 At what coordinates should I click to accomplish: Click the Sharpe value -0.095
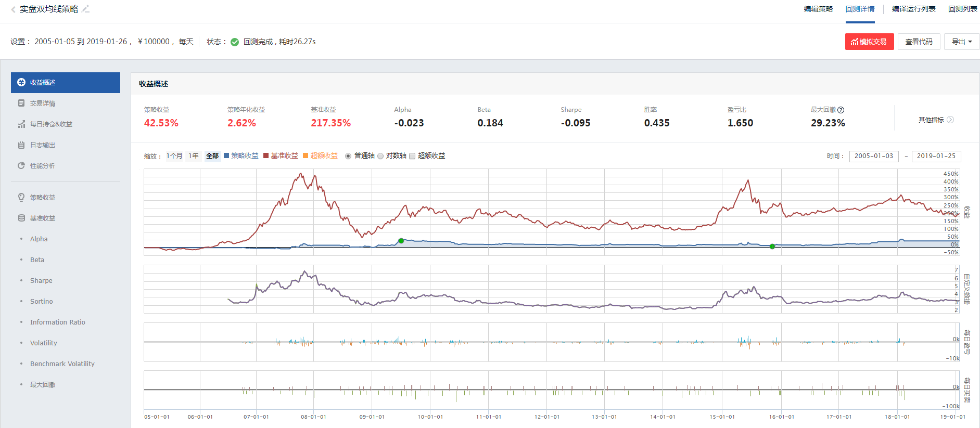pyautogui.click(x=576, y=123)
